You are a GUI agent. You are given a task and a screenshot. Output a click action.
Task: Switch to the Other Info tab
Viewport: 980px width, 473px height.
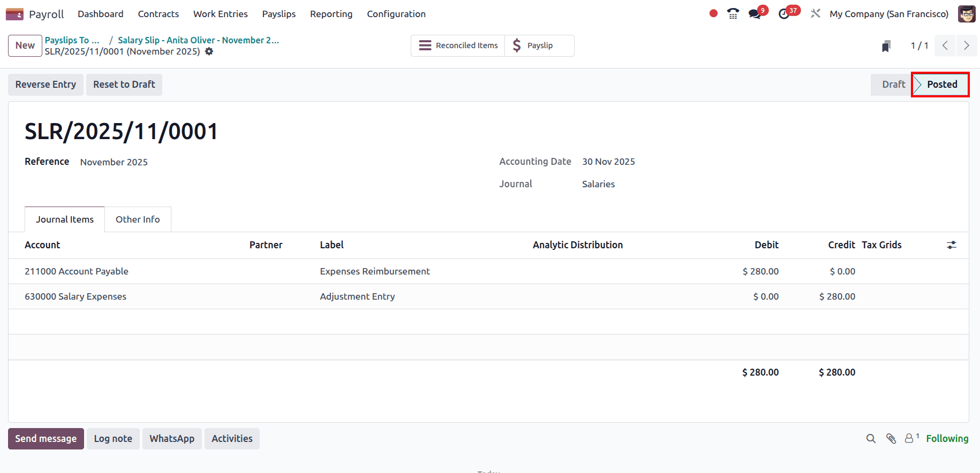pyautogui.click(x=138, y=219)
